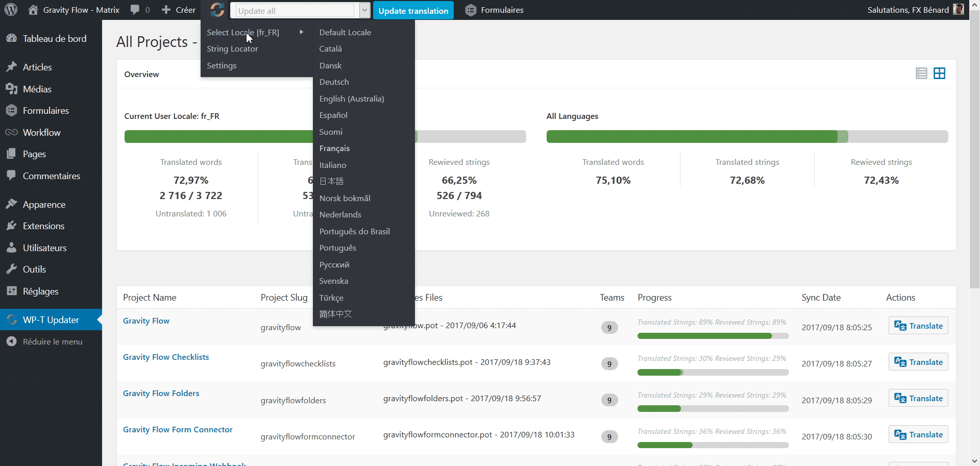Image resolution: width=980 pixels, height=466 pixels.
Task: Click the Sync Date column header
Action: click(x=821, y=298)
